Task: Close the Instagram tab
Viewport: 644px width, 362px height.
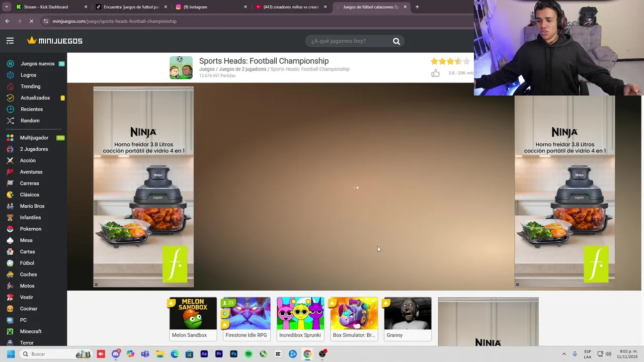Action: click(246, 7)
